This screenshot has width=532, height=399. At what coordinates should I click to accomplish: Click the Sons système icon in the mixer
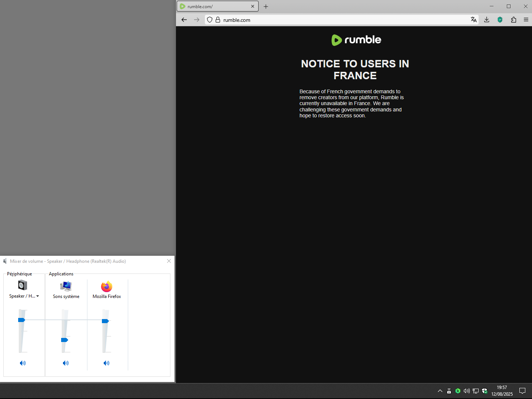[66, 286]
